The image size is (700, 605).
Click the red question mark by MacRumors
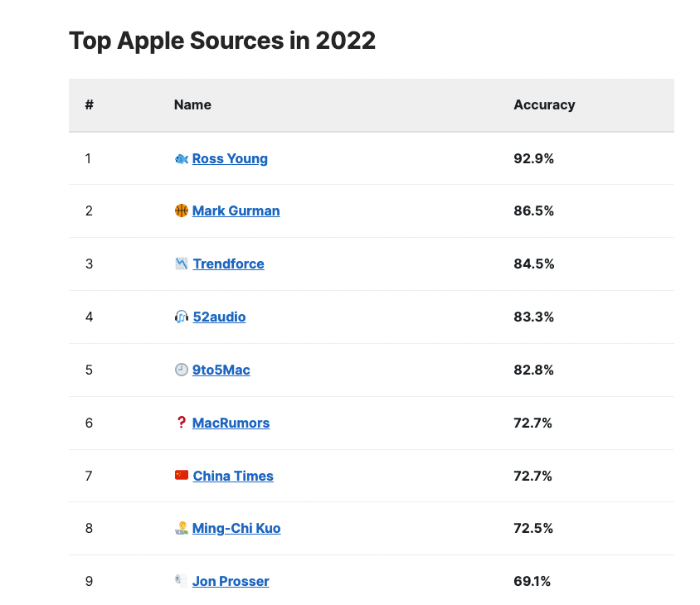click(x=181, y=423)
